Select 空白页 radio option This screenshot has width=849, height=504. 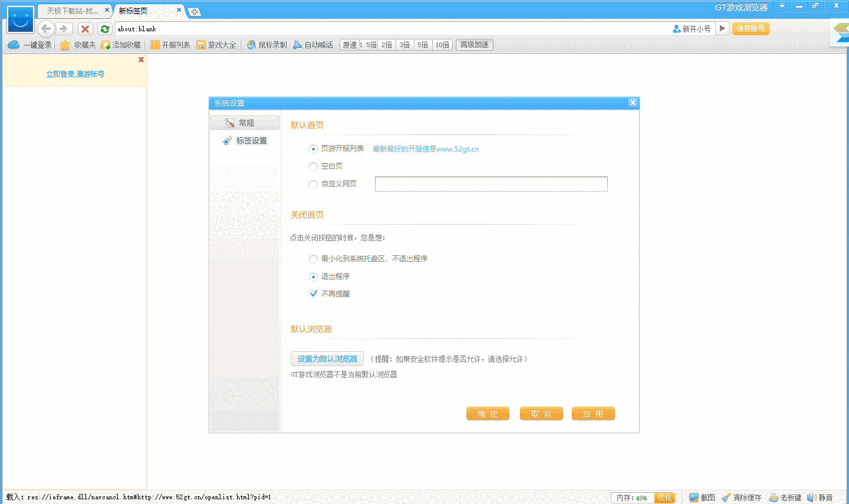(314, 167)
